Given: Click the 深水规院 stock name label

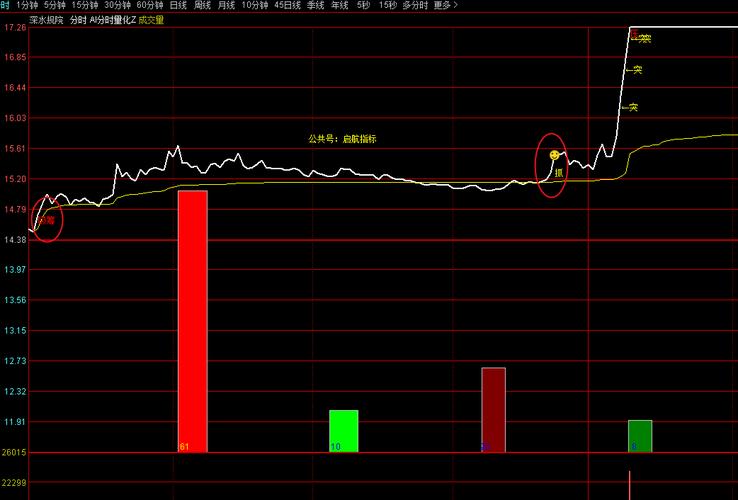Looking at the screenshot, I should pyautogui.click(x=45, y=19).
